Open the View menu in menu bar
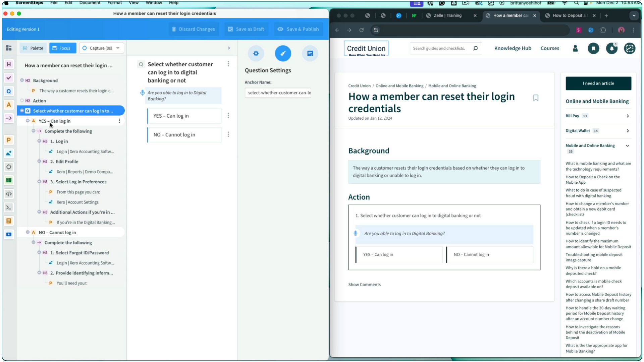The image size is (644, 362). click(x=133, y=3)
